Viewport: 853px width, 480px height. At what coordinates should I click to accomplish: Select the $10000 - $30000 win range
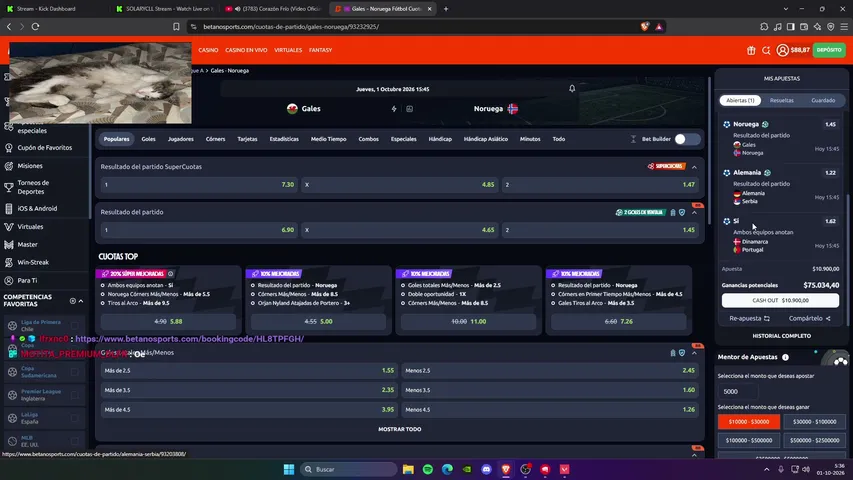coord(749,422)
